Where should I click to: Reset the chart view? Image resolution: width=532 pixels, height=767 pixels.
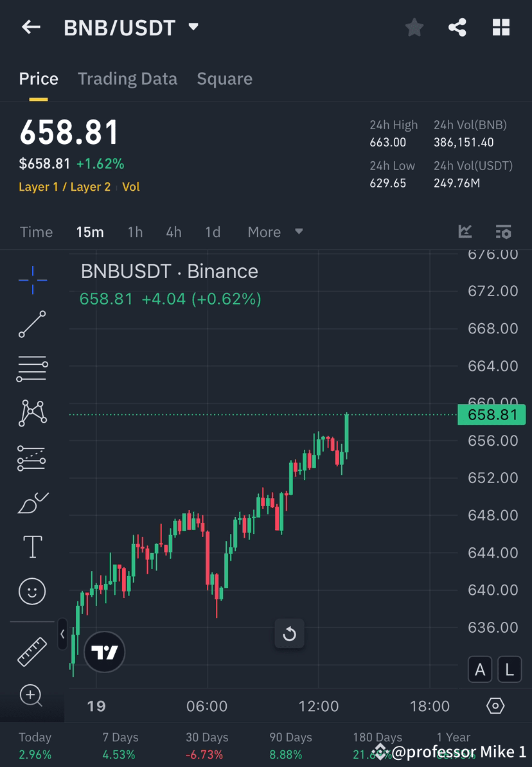pyautogui.click(x=289, y=633)
